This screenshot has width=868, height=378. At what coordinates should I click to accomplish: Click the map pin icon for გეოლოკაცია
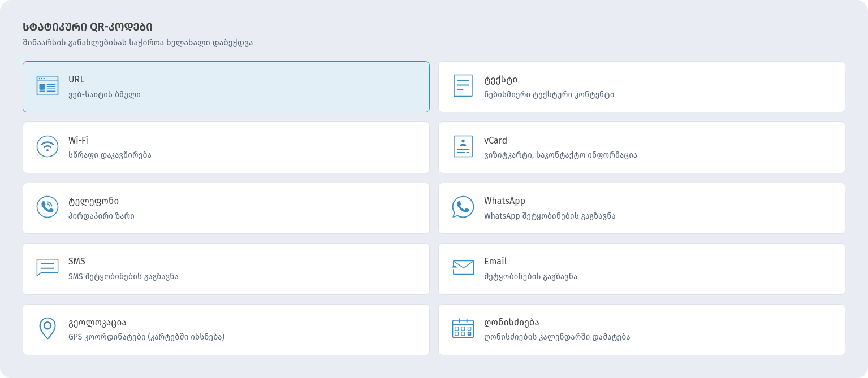pos(47,328)
